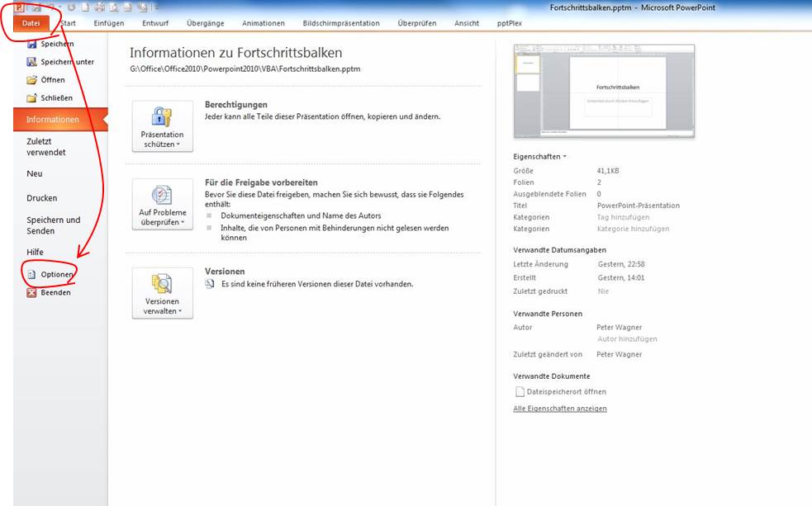
Task: Click Schließen text entry in sidebar
Action: pos(56,97)
